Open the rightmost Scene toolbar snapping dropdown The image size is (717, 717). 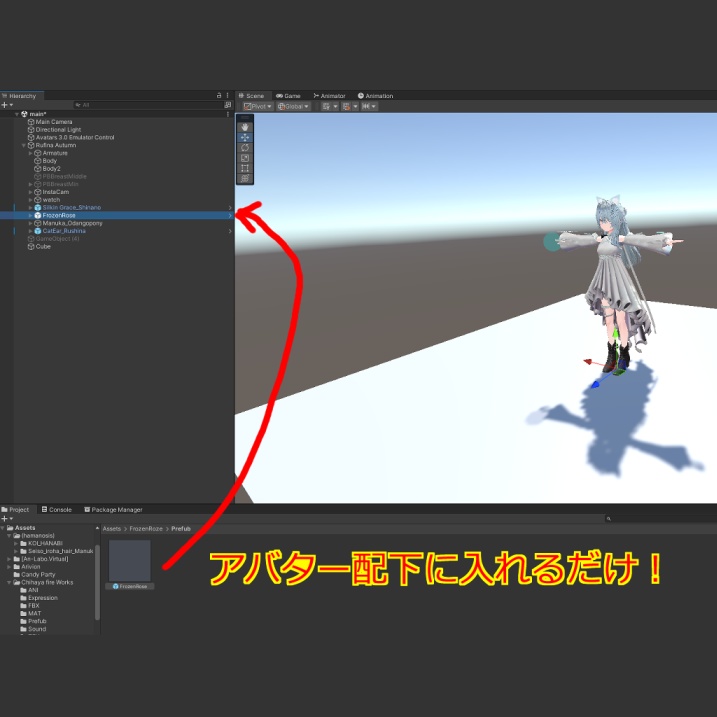coord(369,107)
